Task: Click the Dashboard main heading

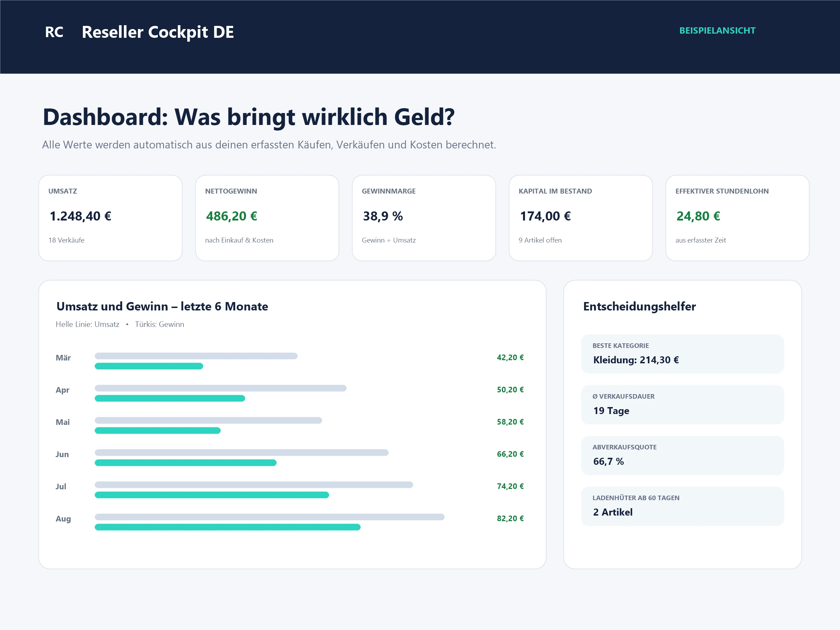Action: tap(249, 117)
